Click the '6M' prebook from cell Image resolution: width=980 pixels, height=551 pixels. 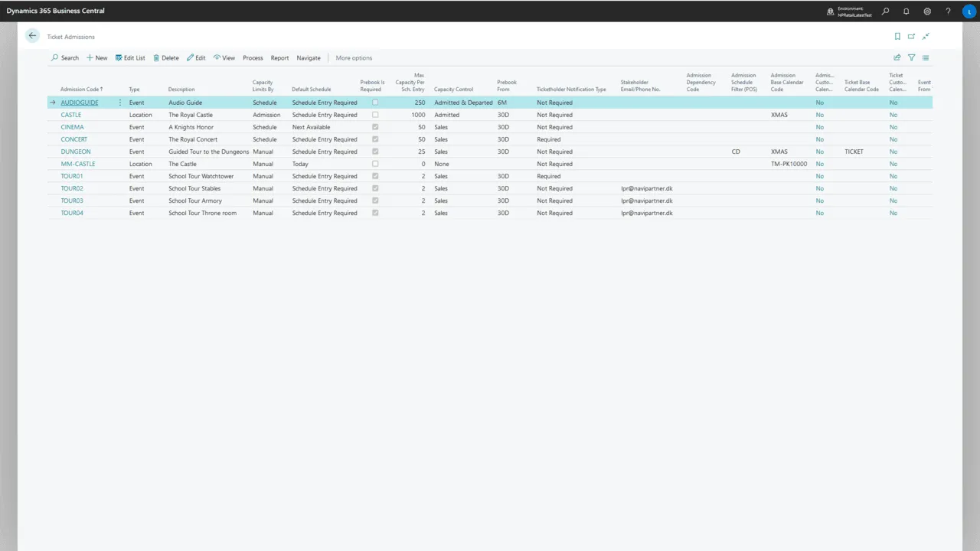click(x=502, y=103)
